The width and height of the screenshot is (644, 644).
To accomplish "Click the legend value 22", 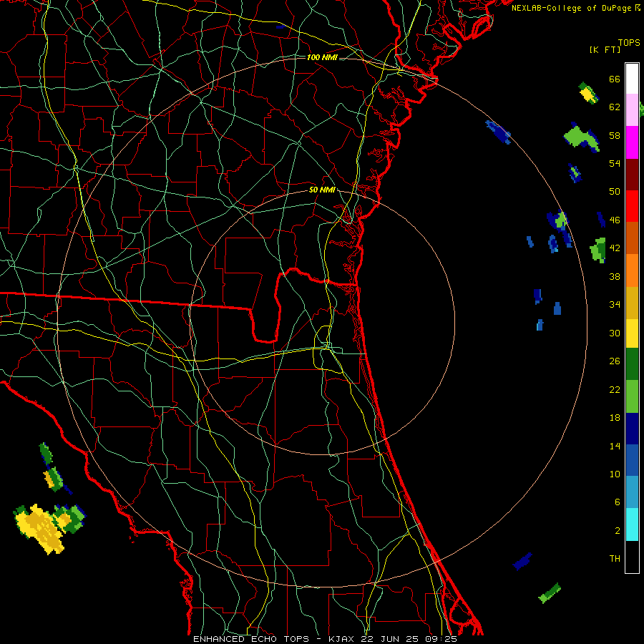I will [x=615, y=389].
